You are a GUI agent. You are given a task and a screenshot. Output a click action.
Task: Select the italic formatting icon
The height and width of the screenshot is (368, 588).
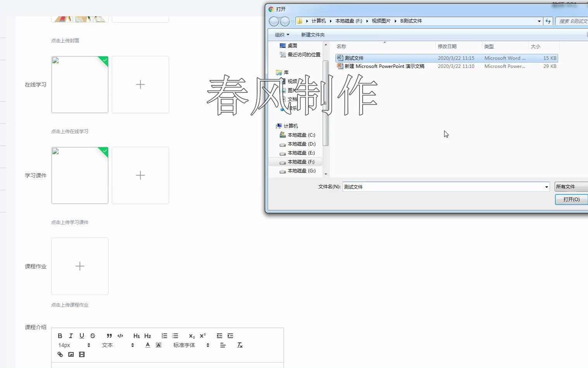(x=71, y=335)
